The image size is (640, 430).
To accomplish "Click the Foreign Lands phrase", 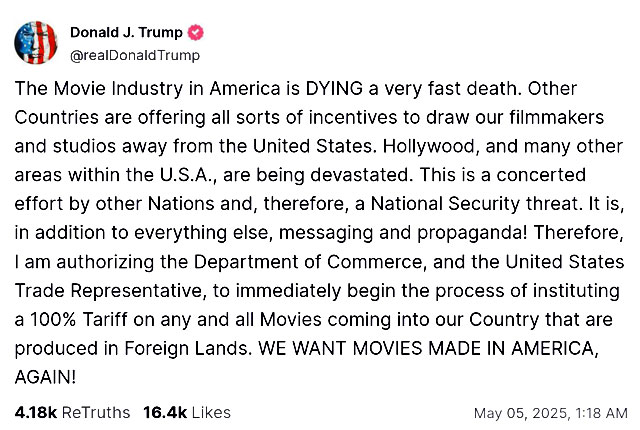I will pyautogui.click(x=188, y=349).
